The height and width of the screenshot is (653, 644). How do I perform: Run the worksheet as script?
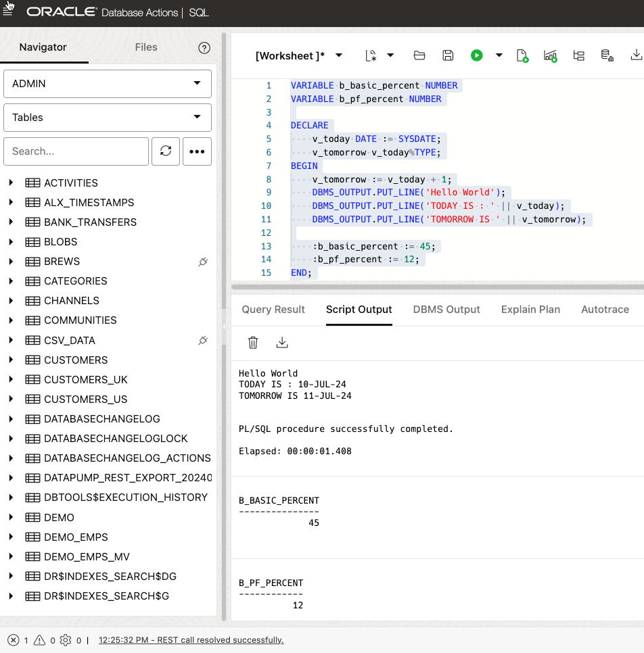pos(522,55)
